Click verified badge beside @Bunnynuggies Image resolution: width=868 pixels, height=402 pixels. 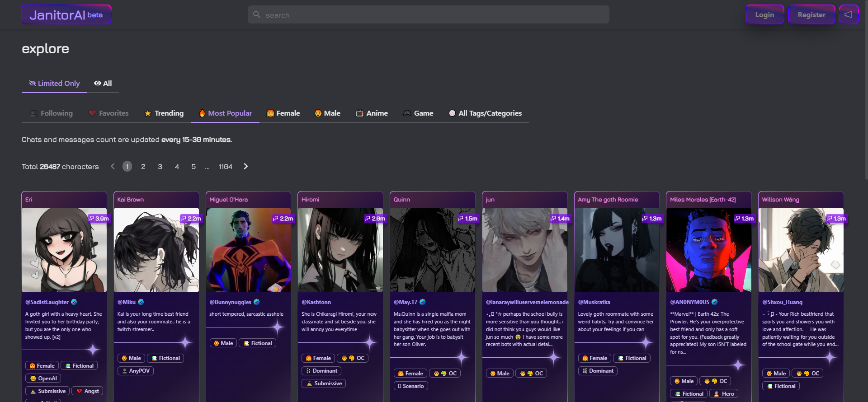[x=257, y=302]
